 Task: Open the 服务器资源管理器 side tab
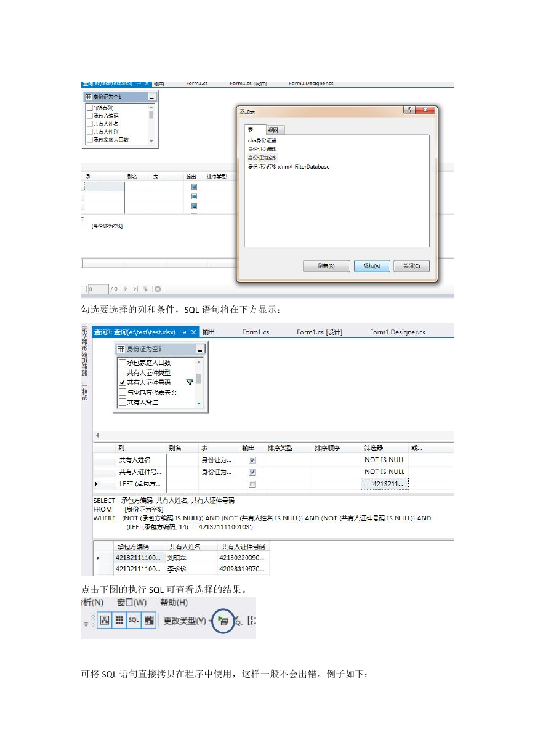pos(85,352)
